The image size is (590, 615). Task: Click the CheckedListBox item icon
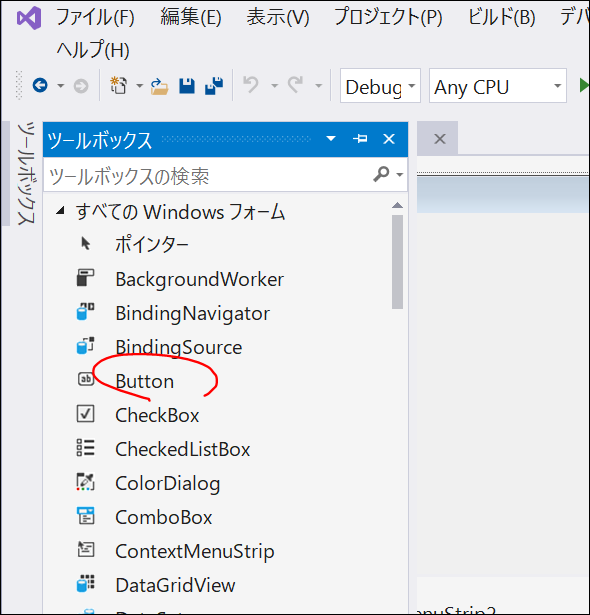(86, 448)
